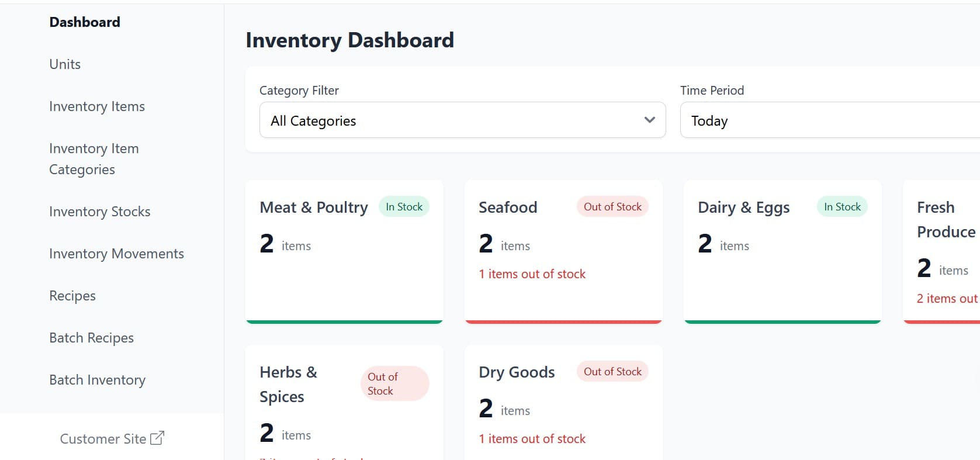
Task: Open the Units sidebar page
Action: (x=65, y=64)
